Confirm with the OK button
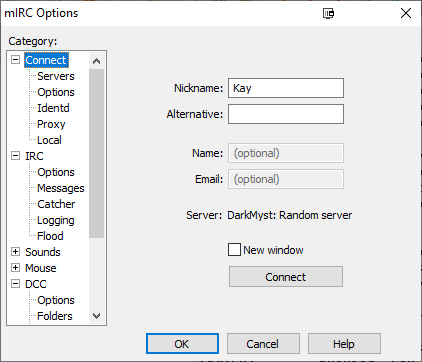422x362 pixels. 182,344
